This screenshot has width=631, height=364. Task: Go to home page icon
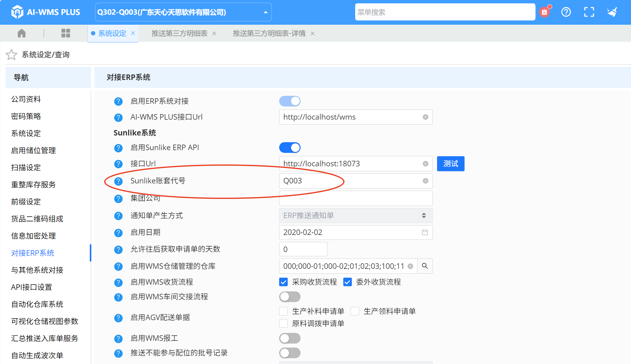[x=22, y=33]
